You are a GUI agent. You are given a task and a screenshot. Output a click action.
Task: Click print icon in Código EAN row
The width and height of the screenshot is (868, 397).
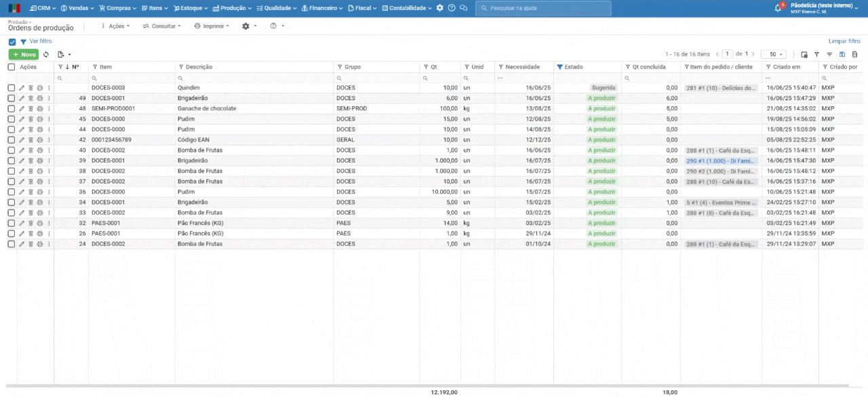click(39, 140)
